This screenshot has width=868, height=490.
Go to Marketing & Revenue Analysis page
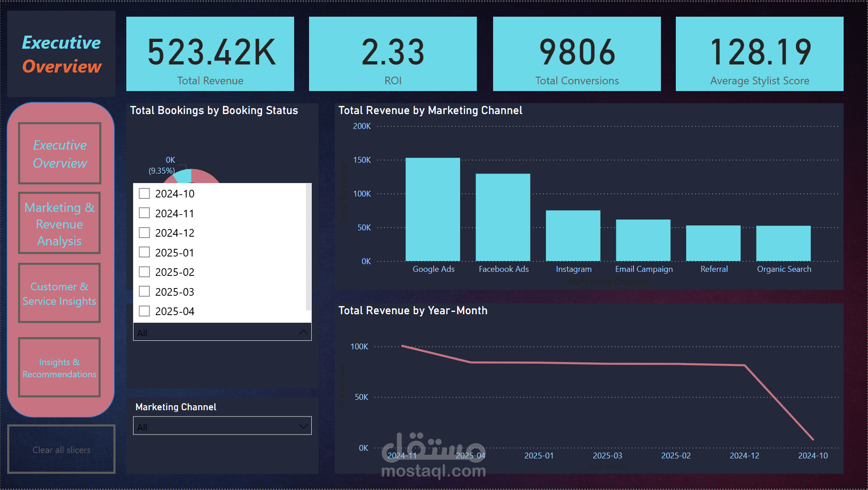coord(60,224)
